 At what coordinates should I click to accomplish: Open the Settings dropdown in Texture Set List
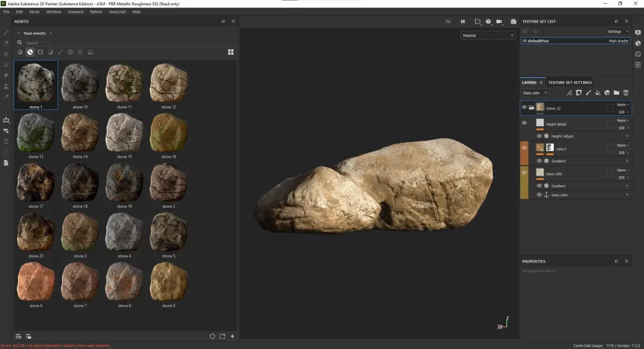click(618, 32)
